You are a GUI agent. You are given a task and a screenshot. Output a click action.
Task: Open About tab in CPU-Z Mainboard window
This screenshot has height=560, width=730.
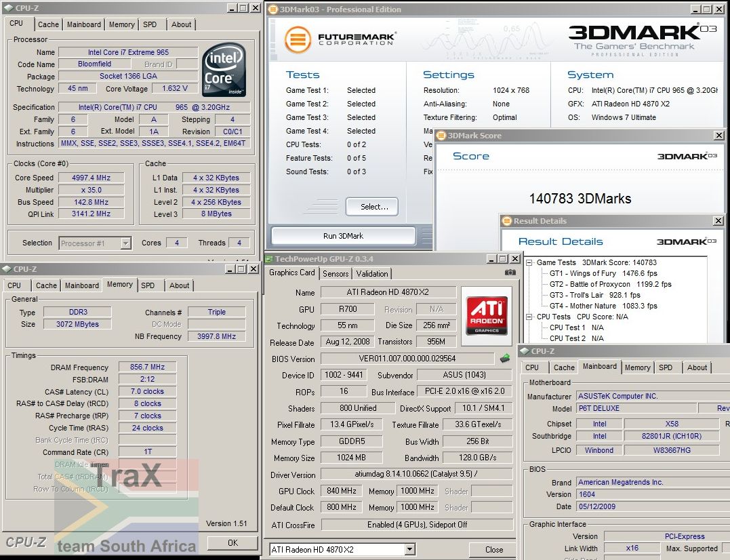coord(697,367)
